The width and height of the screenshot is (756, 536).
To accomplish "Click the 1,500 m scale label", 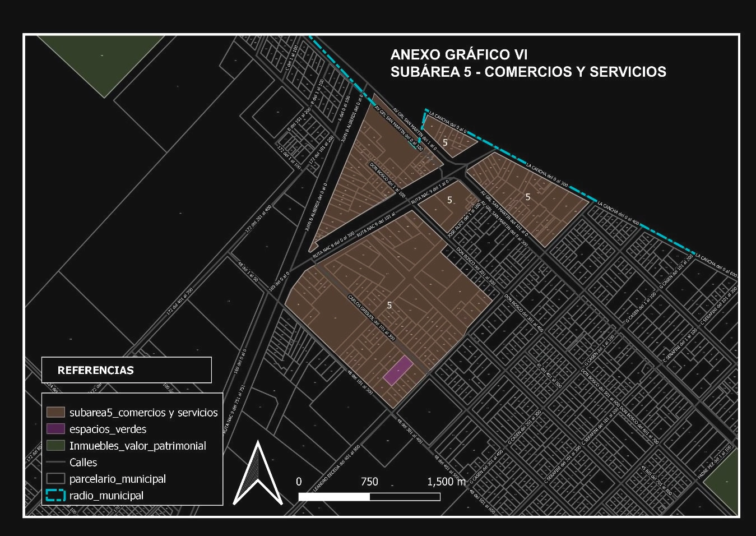I will [446, 482].
